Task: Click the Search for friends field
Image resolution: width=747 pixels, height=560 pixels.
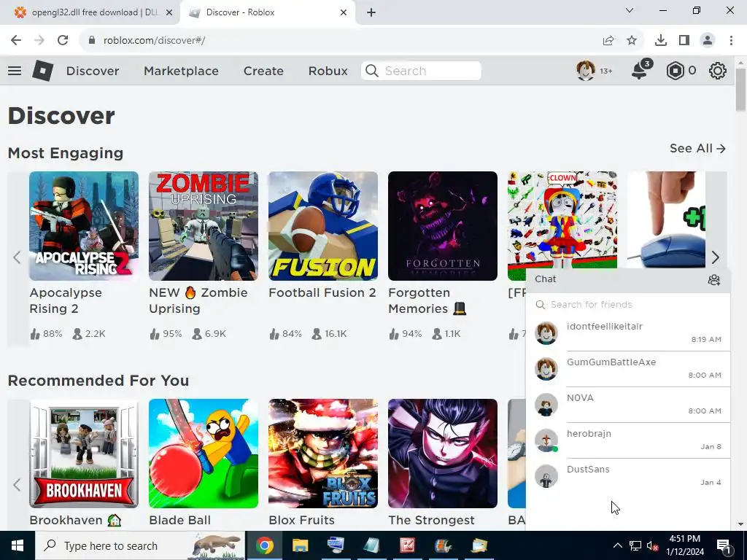Action: point(628,304)
